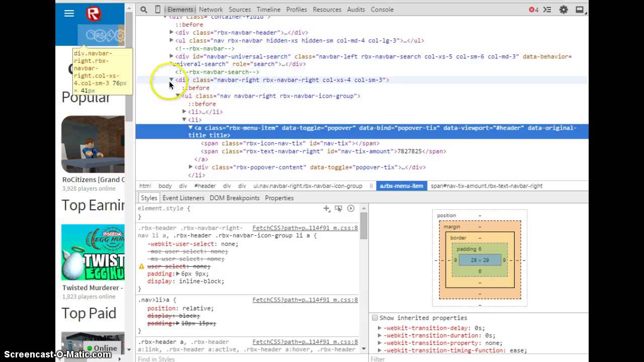Click the red error count indicator
Image resolution: width=644 pixels, height=362 pixels.
pyautogui.click(x=533, y=10)
